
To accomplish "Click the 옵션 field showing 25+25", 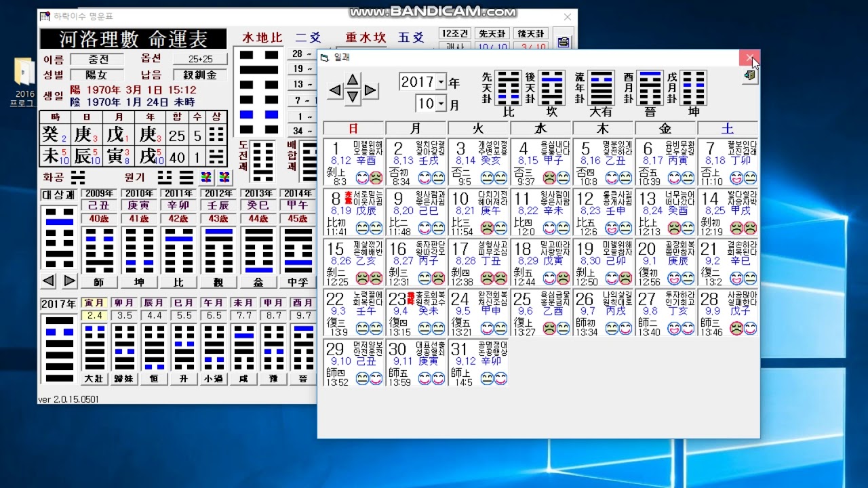I will (200, 59).
